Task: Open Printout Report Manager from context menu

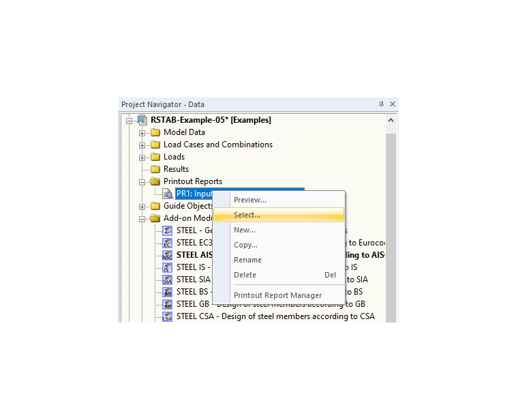Action: pos(279,295)
